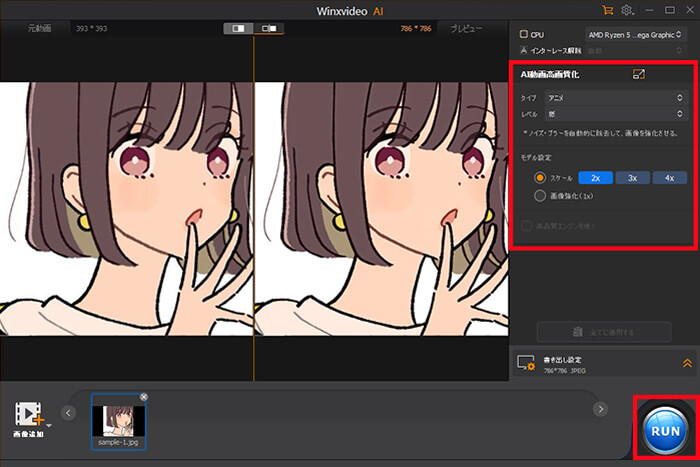
Task: Start processing with the RUN button
Action: pos(665,431)
